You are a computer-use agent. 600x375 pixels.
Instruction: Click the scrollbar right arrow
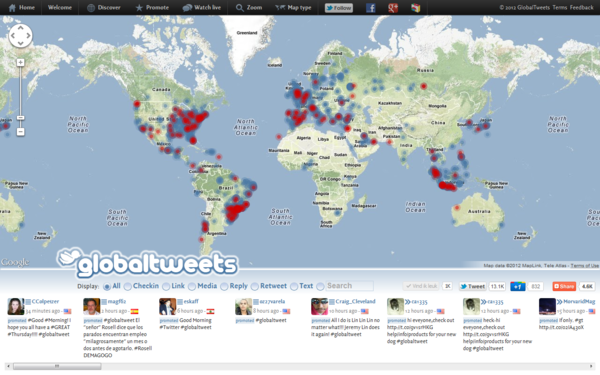click(x=591, y=366)
